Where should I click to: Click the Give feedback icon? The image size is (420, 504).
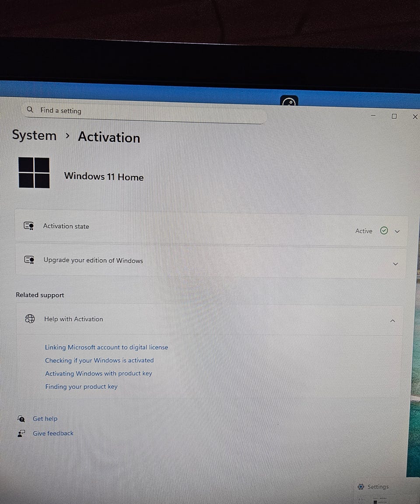pyautogui.click(x=21, y=434)
